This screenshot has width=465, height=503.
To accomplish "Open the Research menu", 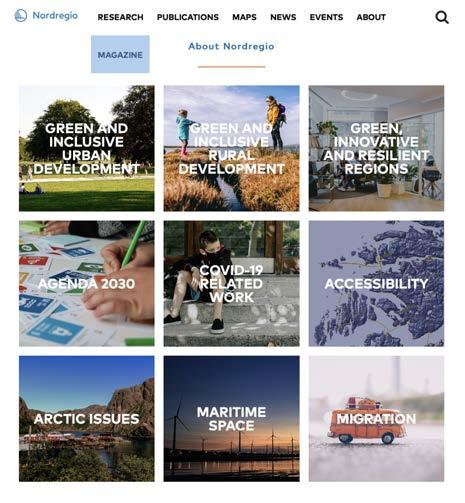I will coord(120,17).
